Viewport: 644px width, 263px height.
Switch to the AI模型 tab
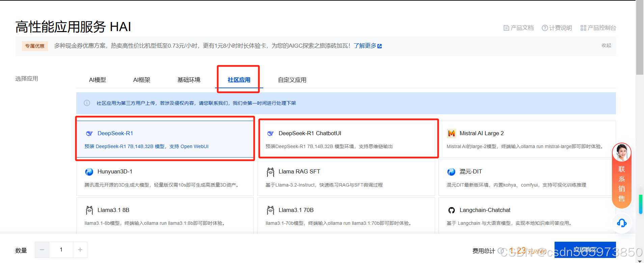pyautogui.click(x=98, y=80)
